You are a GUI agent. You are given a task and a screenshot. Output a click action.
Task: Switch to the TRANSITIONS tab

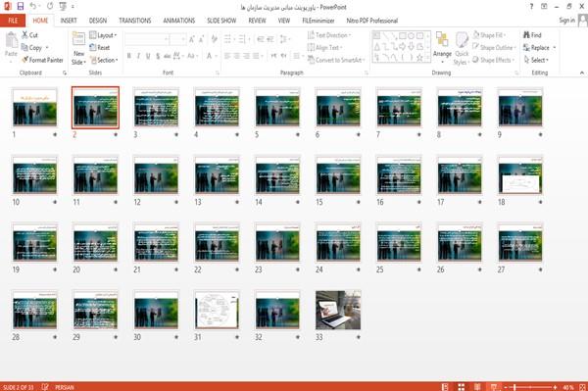(x=135, y=21)
